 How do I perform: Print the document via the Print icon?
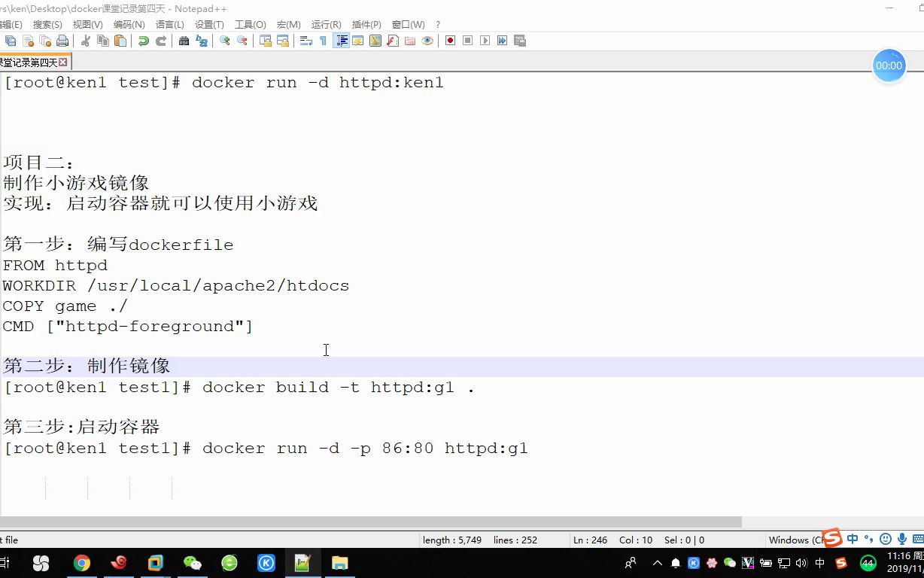(64, 41)
